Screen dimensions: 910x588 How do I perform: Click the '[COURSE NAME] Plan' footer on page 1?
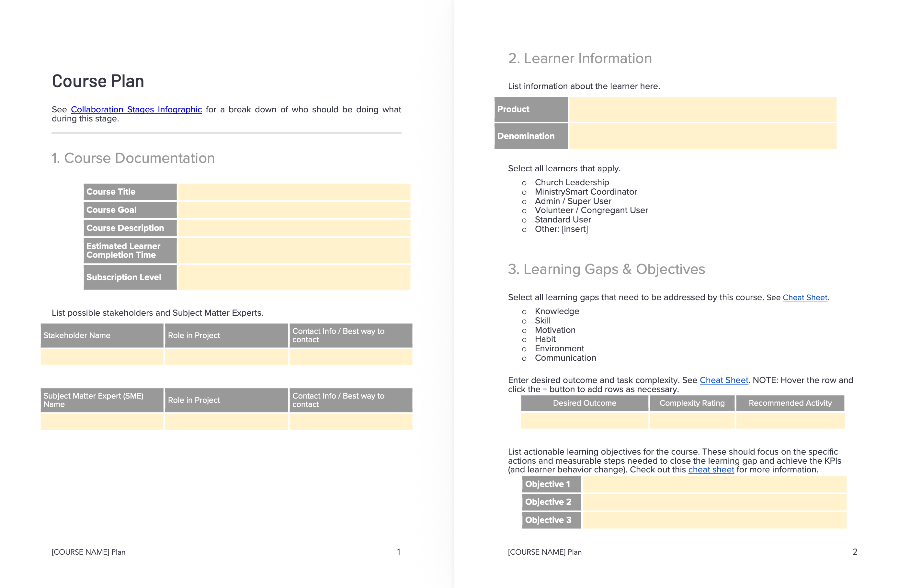click(89, 552)
